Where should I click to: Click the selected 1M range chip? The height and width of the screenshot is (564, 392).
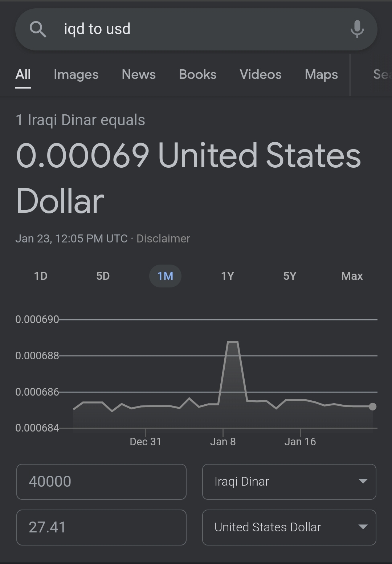165,276
